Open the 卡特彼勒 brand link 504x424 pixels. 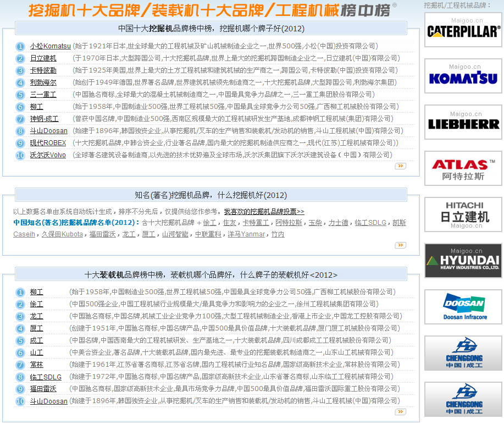pos(43,70)
